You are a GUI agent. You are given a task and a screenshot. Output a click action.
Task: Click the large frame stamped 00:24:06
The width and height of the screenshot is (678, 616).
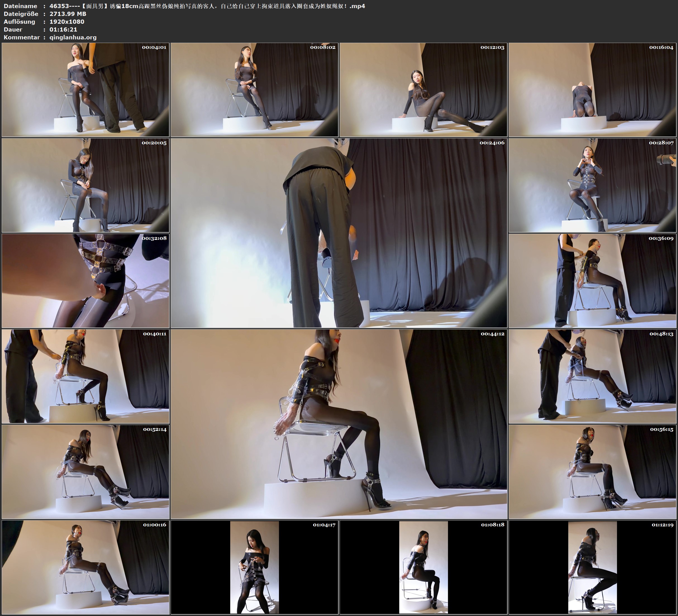coord(339,233)
